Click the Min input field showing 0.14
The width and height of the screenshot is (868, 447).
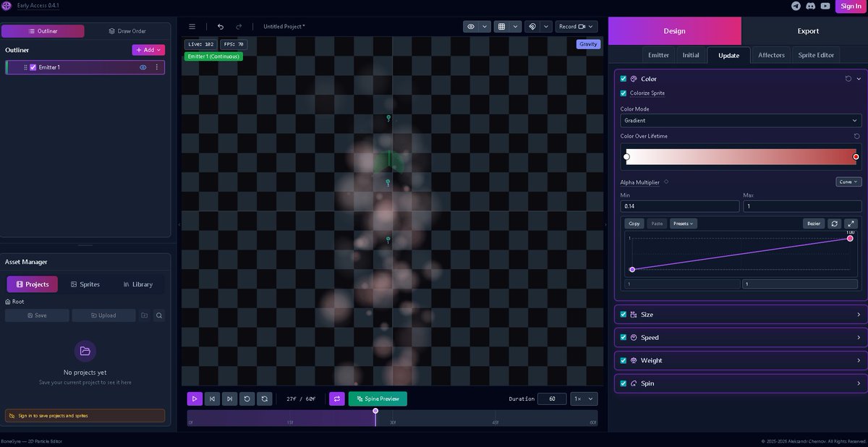tap(678, 205)
